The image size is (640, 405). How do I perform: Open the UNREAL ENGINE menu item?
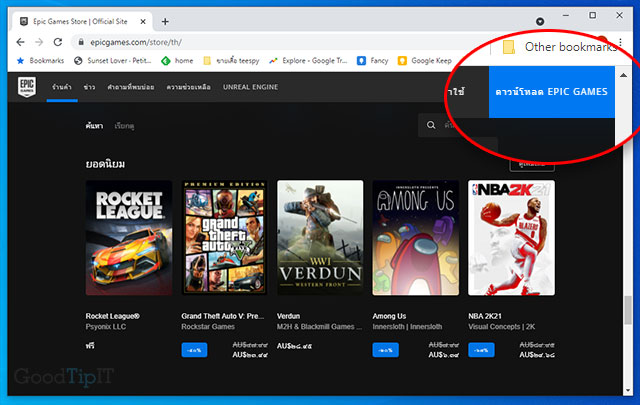pos(251,87)
